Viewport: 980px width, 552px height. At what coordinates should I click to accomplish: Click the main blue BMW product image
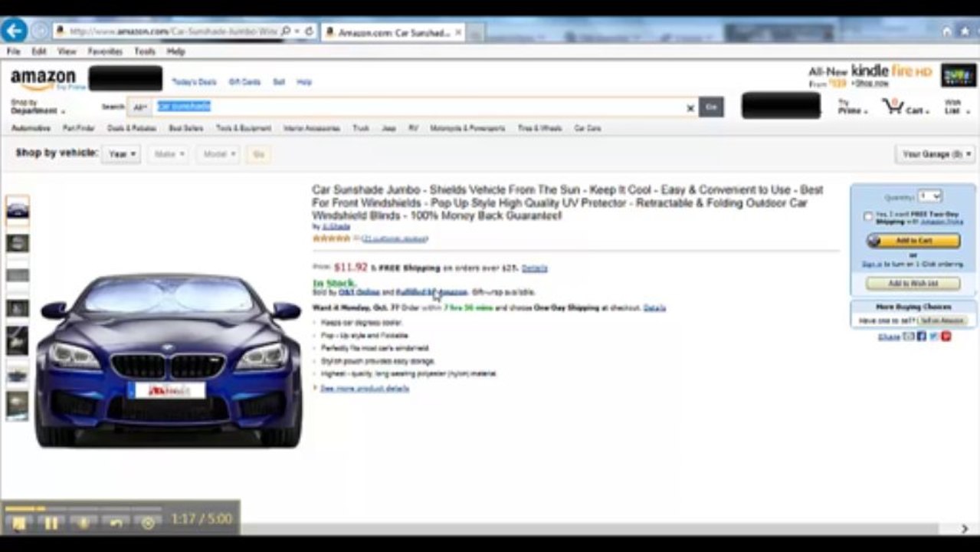click(169, 360)
